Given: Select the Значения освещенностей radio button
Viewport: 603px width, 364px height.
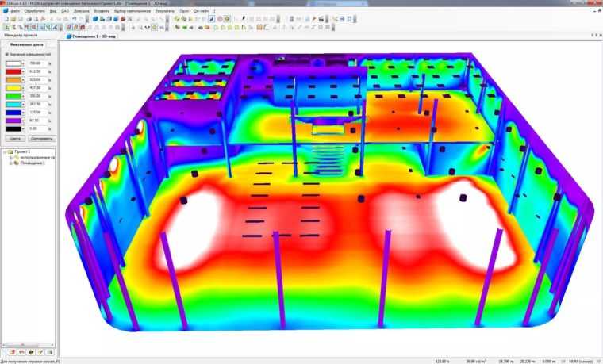Looking at the screenshot, I should [6, 54].
